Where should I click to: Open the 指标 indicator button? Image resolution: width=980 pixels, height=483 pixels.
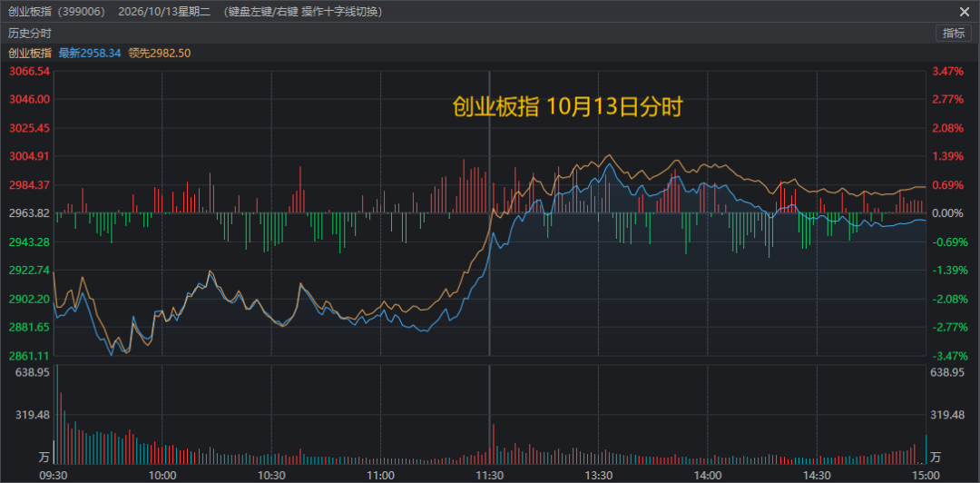[x=953, y=34]
